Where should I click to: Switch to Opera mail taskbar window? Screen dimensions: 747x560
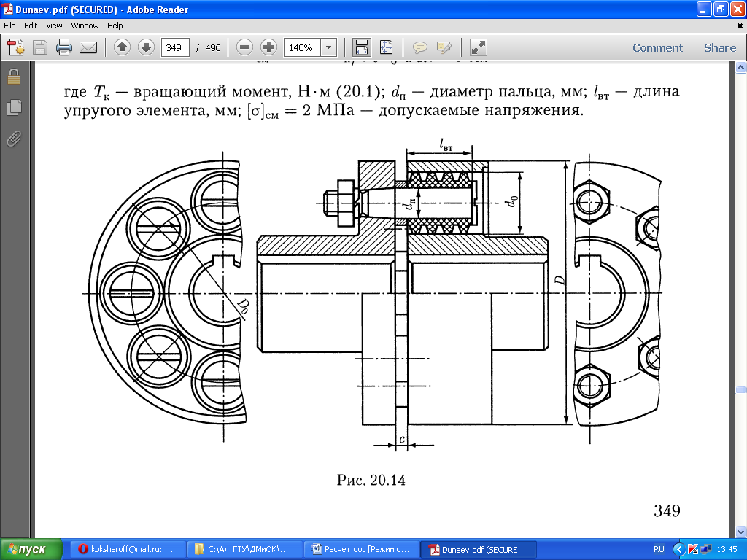point(128,549)
